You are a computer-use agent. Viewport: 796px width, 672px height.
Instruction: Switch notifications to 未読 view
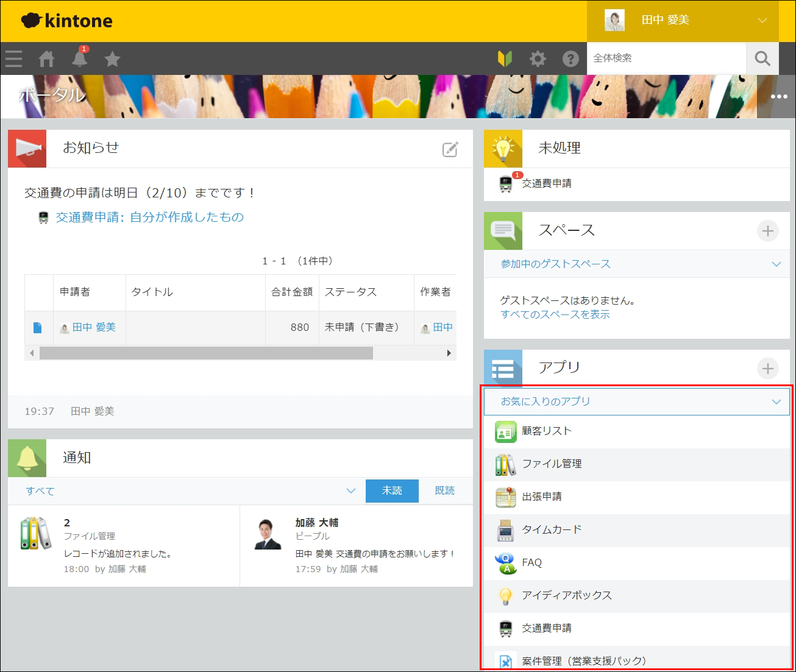[392, 490]
